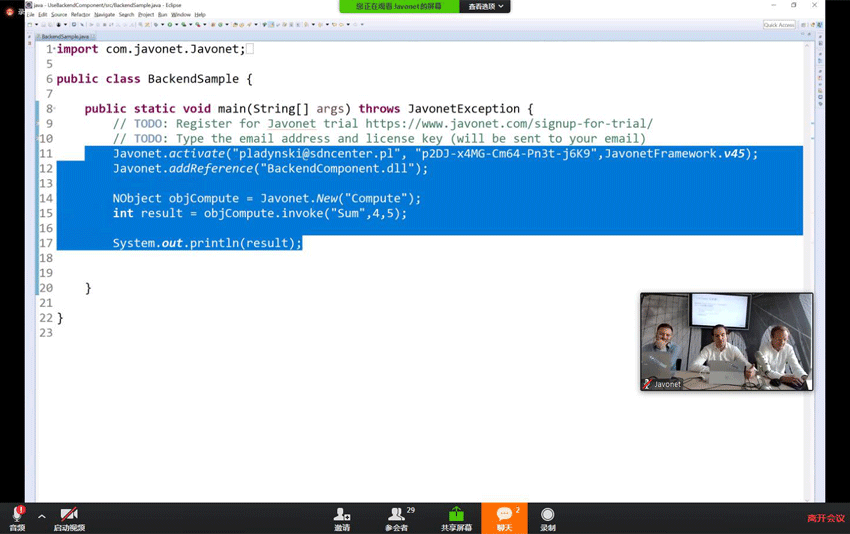Click Leave Meeting (离开会议) link
Image resolution: width=850 pixels, height=534 pixels.
point(826,518)
